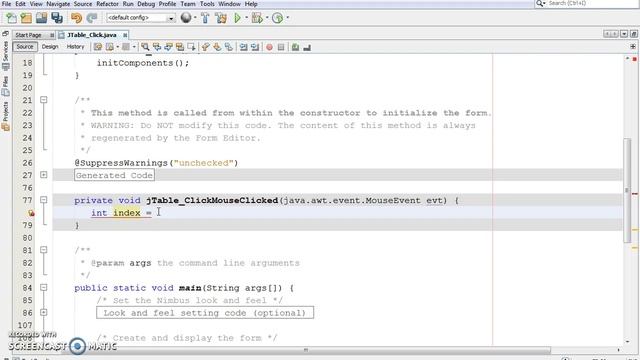Click the vertical scrollbar of the editor
The image size is (640, 360).
[627, 191]
